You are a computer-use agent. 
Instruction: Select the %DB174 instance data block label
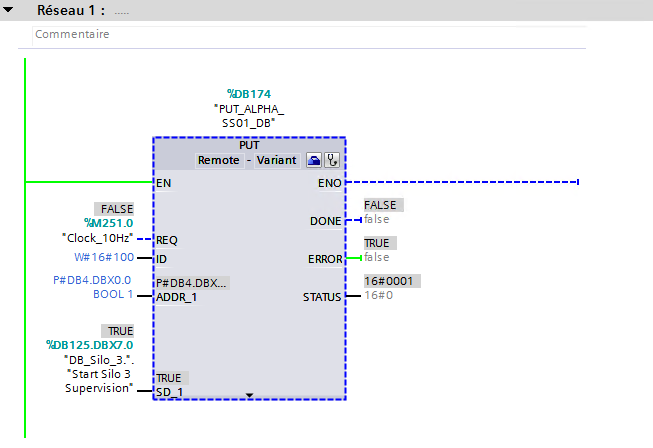[249, 94]
